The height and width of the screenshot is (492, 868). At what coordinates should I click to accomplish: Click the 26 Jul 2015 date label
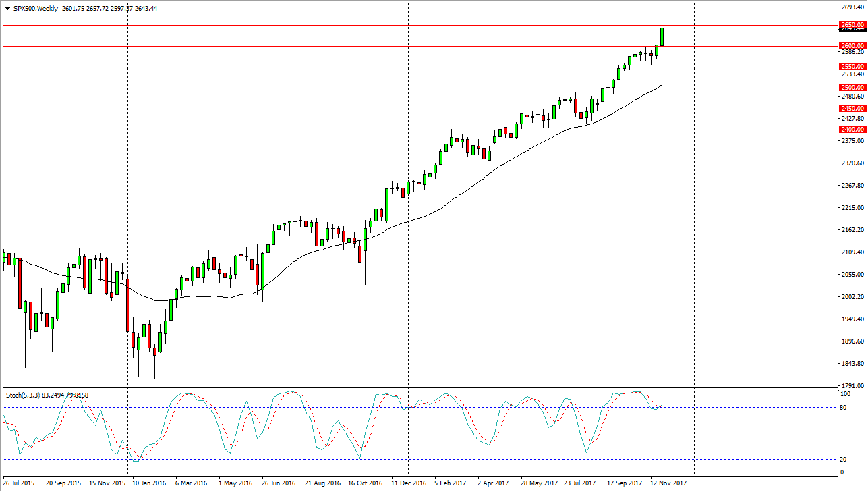point(20,483)
